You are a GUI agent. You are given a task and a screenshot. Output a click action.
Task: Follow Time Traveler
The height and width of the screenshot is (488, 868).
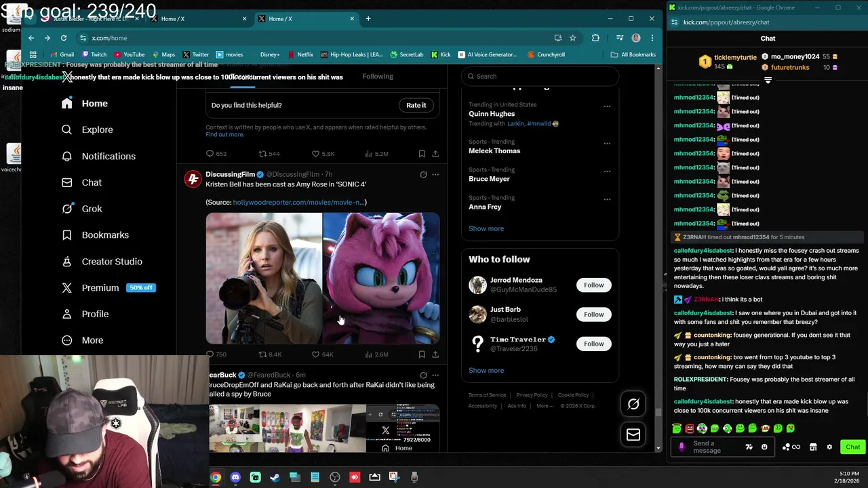point(593,344)
